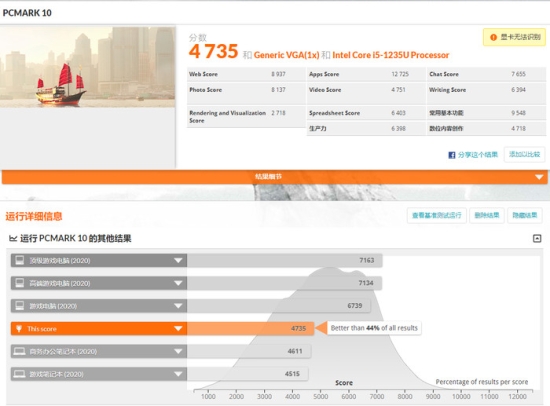Click the hide result button
Screen dimensions: 550x406
[525, 215]
